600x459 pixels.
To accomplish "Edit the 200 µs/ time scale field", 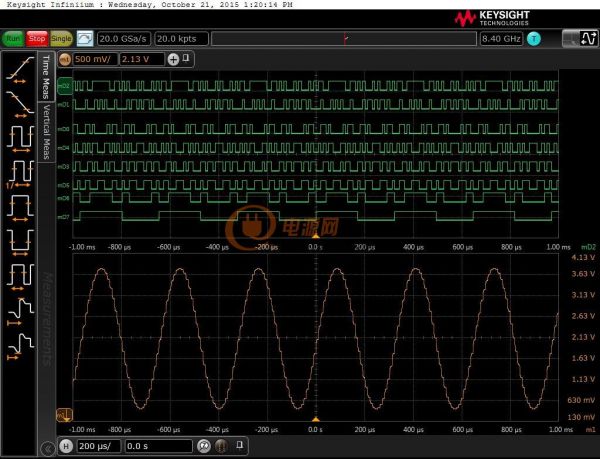I will pyautogui.click(x=99, y=446).
